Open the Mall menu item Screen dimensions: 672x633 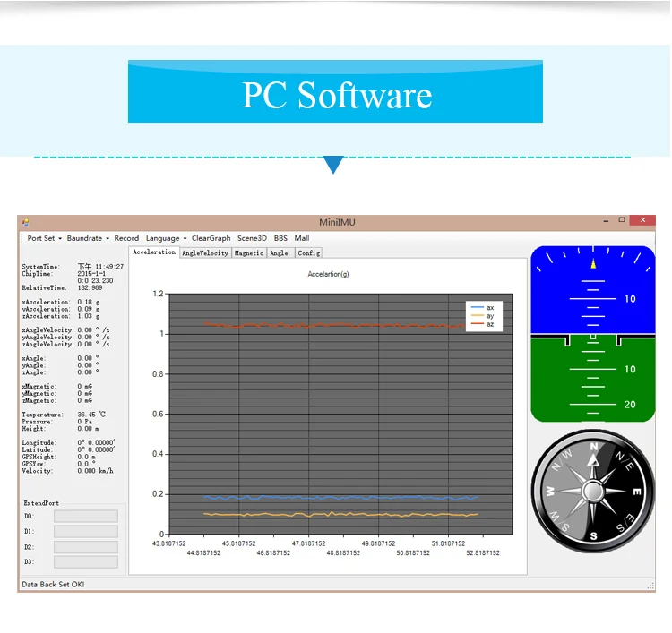coord(302,238)
